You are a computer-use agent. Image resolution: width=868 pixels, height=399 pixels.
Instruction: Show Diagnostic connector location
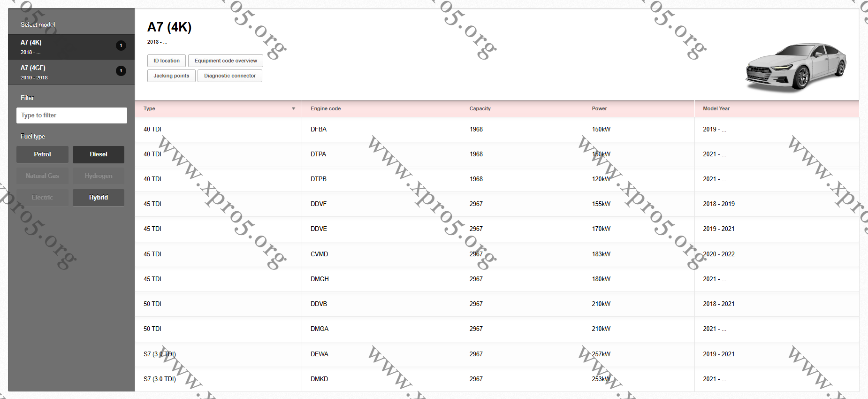click(x=230, y=76)
